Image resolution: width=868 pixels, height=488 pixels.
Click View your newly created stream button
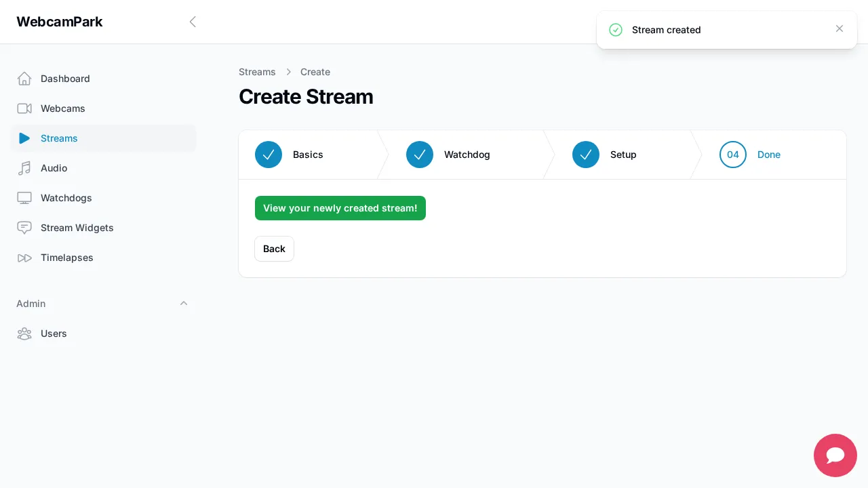[x=340, y=208]
